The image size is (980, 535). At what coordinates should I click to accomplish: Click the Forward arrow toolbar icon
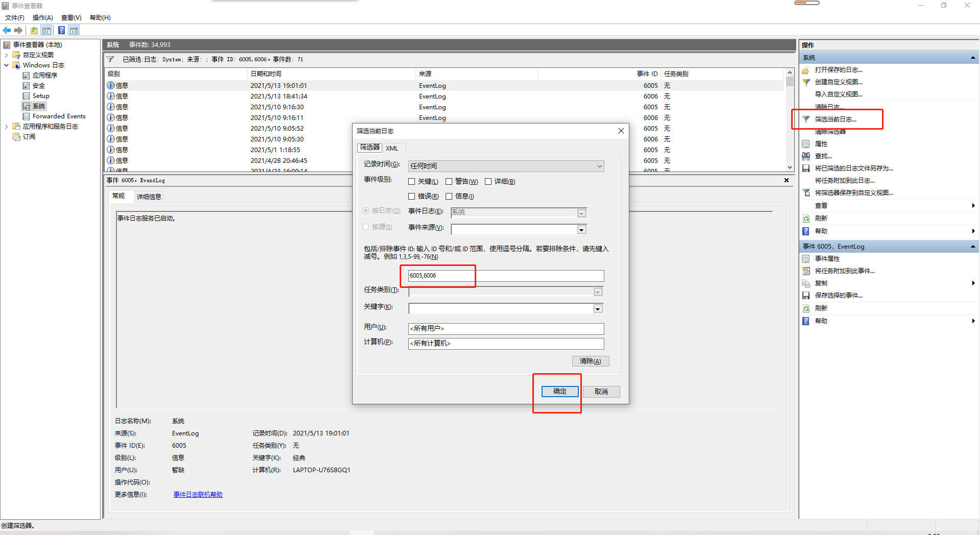click(18, 31)
